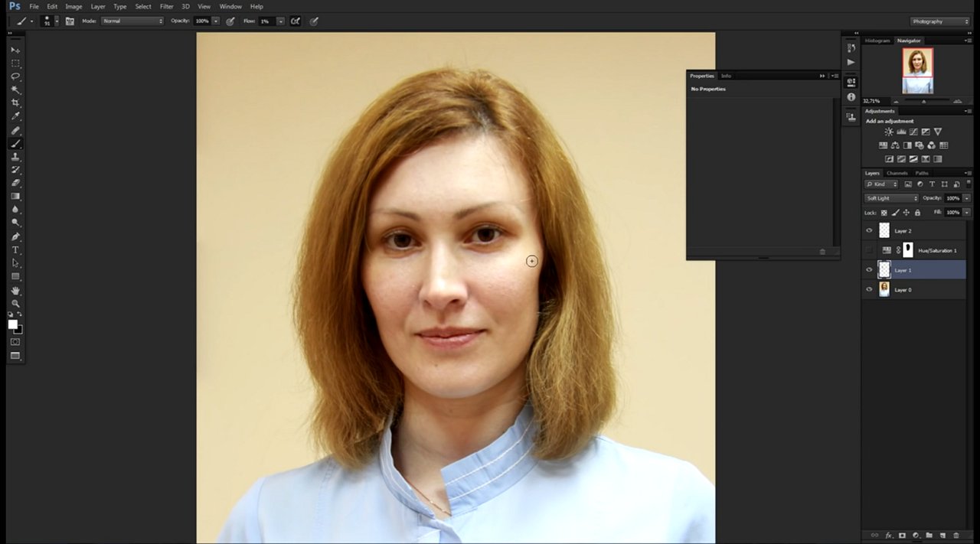The image size is (980, 544).
Task: Open the Filter menu
Action: pyautogui.click(x=166, y=6)
